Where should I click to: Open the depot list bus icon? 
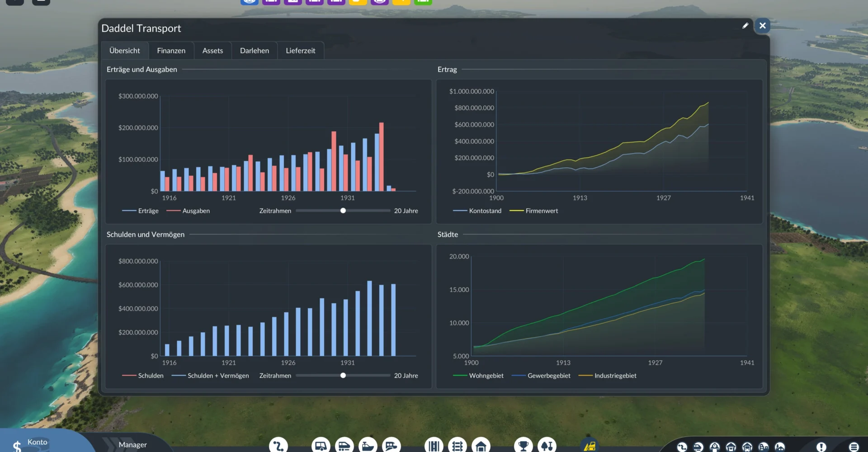point(747,447)
